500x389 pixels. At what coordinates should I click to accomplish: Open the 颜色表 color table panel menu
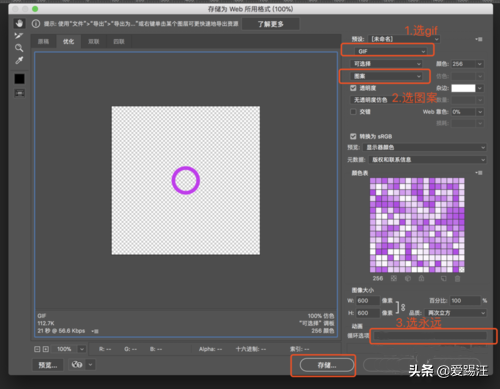pyautogui.click(x=479, y=173)
